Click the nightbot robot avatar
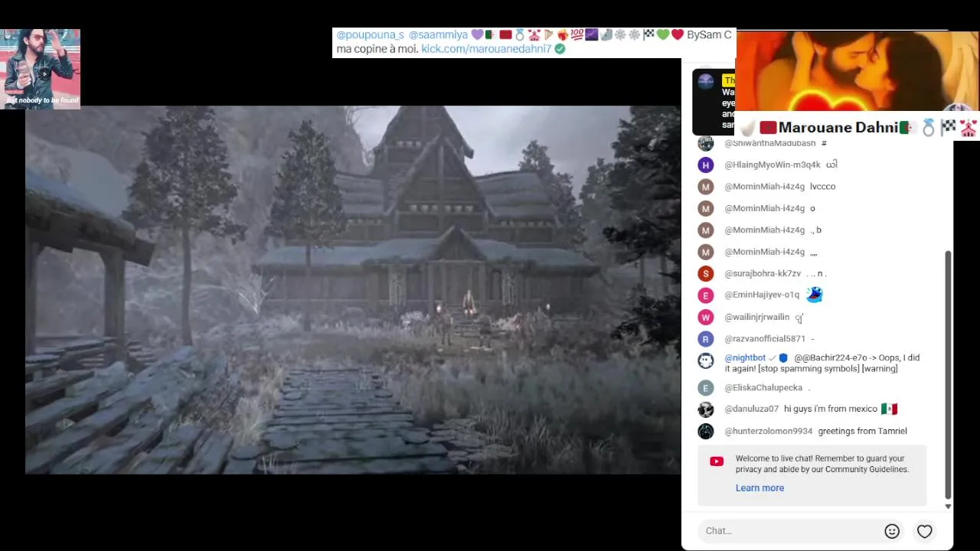Screen dimensions: 980x551 click(706, 360)
